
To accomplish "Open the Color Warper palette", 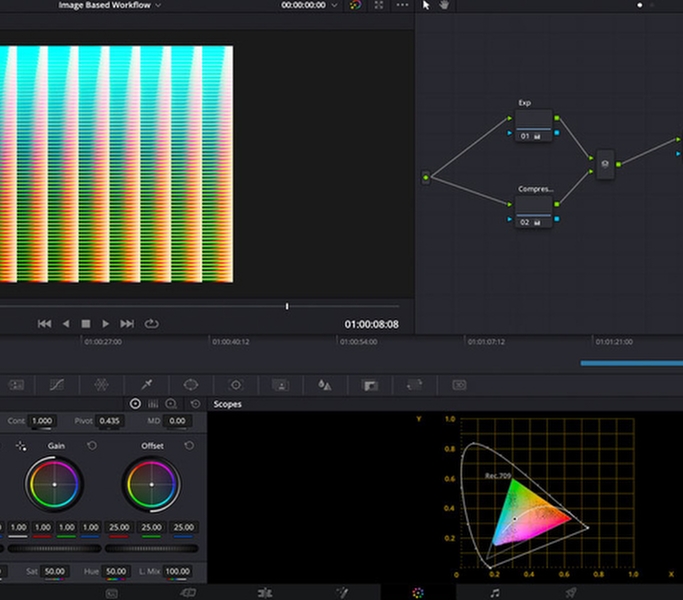I will click(x=101, y=384).
